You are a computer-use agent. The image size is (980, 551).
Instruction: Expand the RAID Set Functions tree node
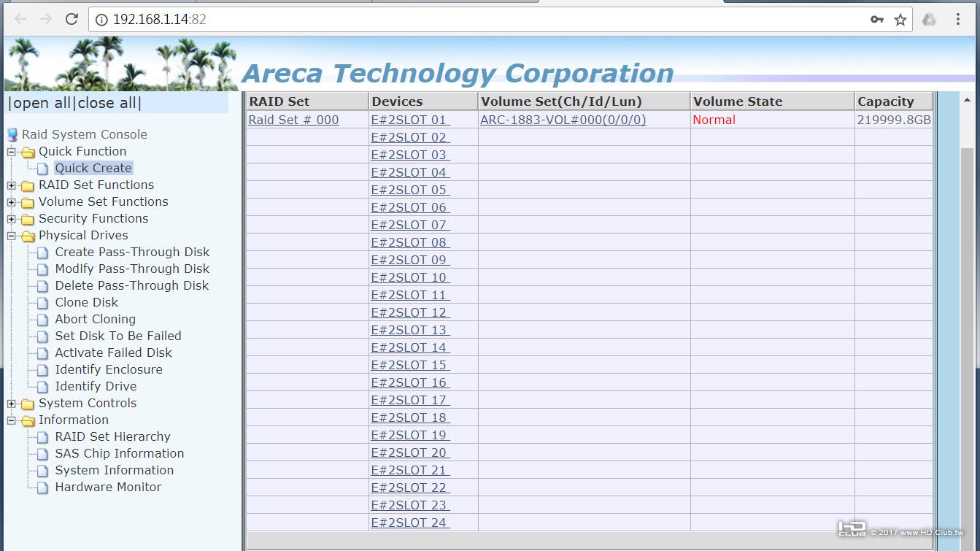coord(11,185)
